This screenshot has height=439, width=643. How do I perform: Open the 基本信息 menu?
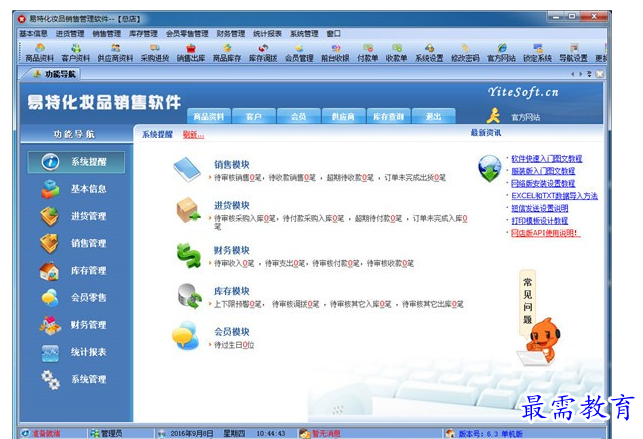[33, 34]
